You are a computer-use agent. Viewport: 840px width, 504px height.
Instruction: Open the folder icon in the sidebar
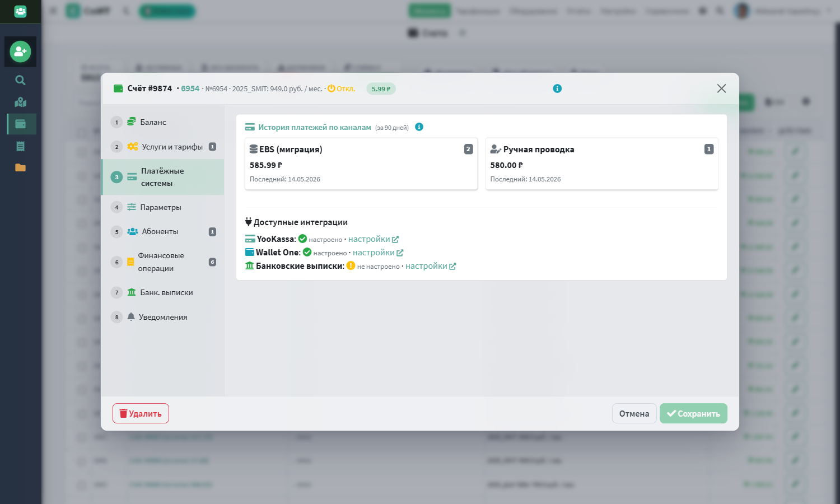point(20,167)
